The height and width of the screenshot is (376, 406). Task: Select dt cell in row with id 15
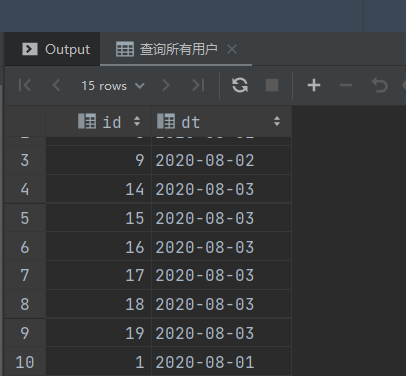(x=221, y=218)
